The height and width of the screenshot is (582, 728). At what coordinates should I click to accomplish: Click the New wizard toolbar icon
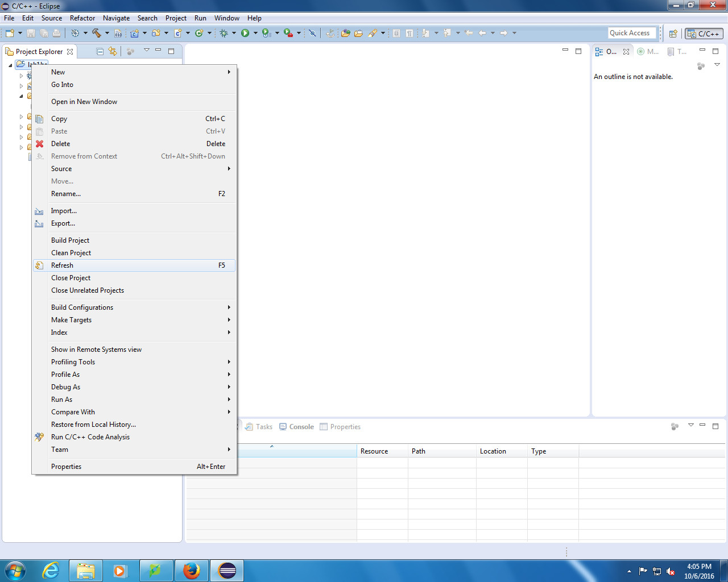click(10, 33)
